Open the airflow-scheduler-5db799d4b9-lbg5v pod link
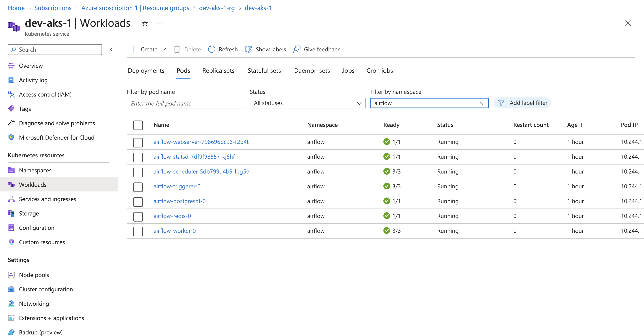The width and height of the screenshot is (644, 336). click(x=201, y=171)
